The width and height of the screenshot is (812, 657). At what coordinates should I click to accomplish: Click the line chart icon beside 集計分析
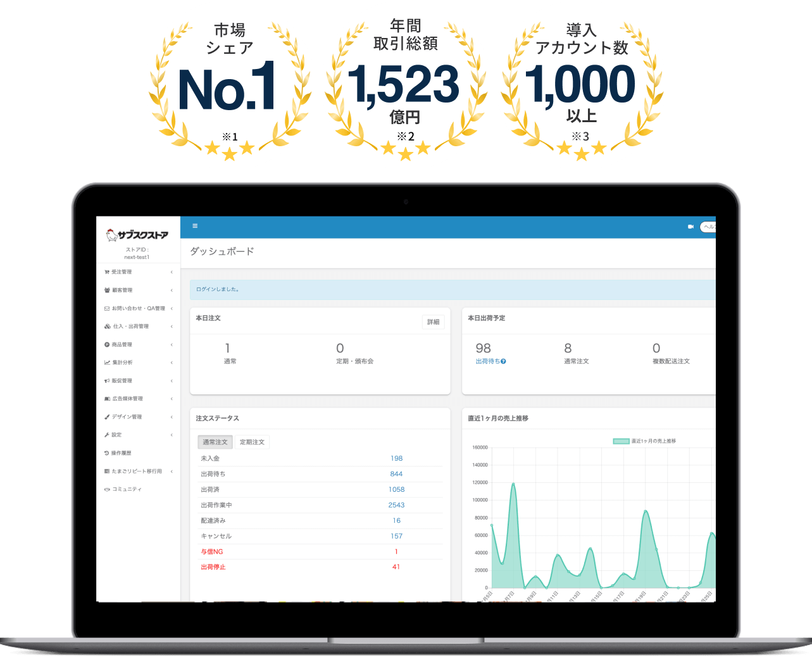(x=107, y=363)
